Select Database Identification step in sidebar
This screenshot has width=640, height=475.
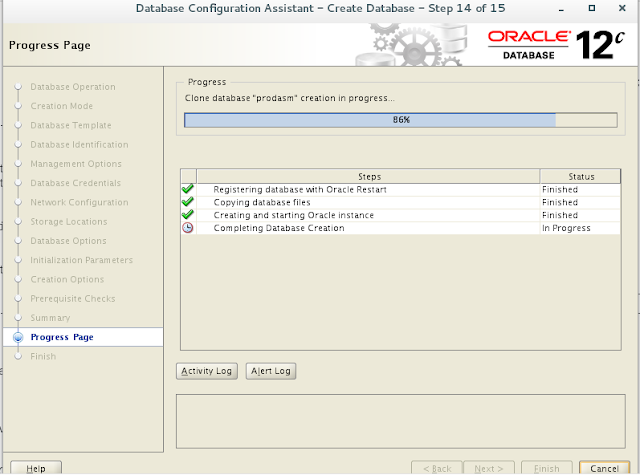click(79, 144)
